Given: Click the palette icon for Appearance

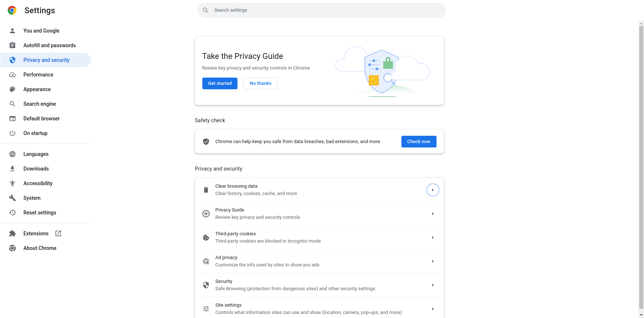Looking at the screenshot, I should [x=12, y=89].
